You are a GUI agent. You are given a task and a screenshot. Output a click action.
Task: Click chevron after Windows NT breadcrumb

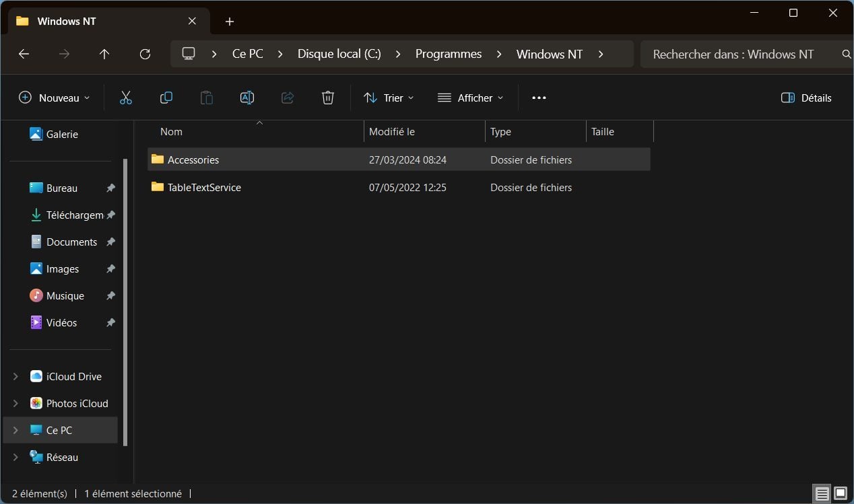point(600,54)
